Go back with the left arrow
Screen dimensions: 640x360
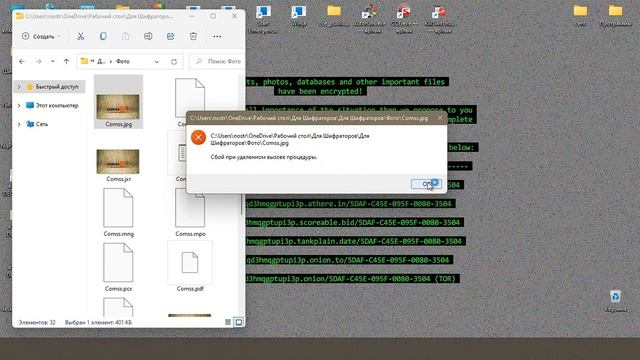(22, 61)
